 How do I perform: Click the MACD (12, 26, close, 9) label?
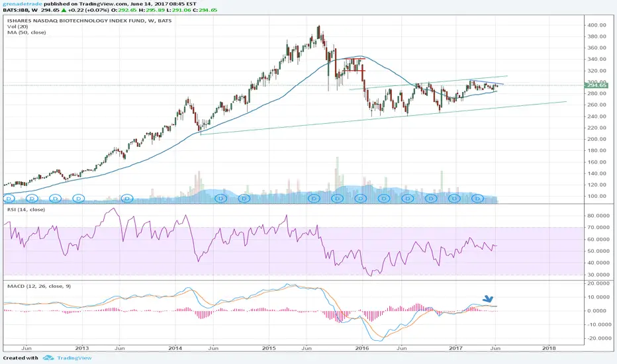pyautogui.click(x=39, y=286)
